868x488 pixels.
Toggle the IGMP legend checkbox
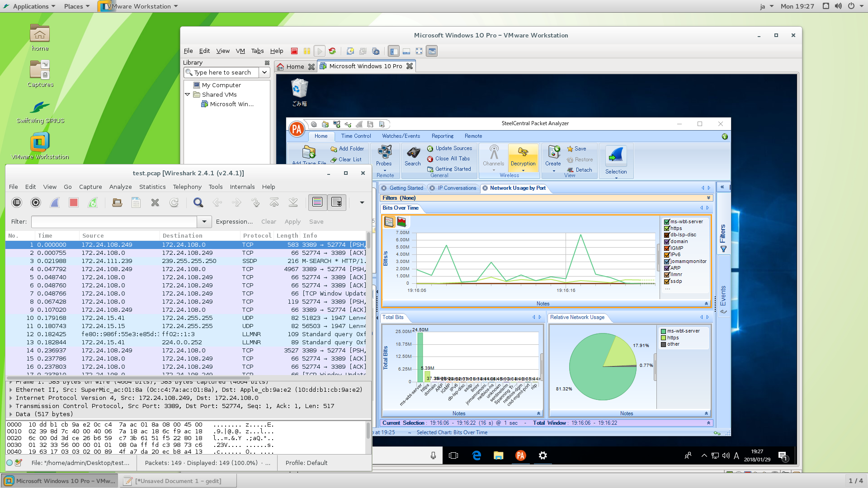click(x=666, y=248)
